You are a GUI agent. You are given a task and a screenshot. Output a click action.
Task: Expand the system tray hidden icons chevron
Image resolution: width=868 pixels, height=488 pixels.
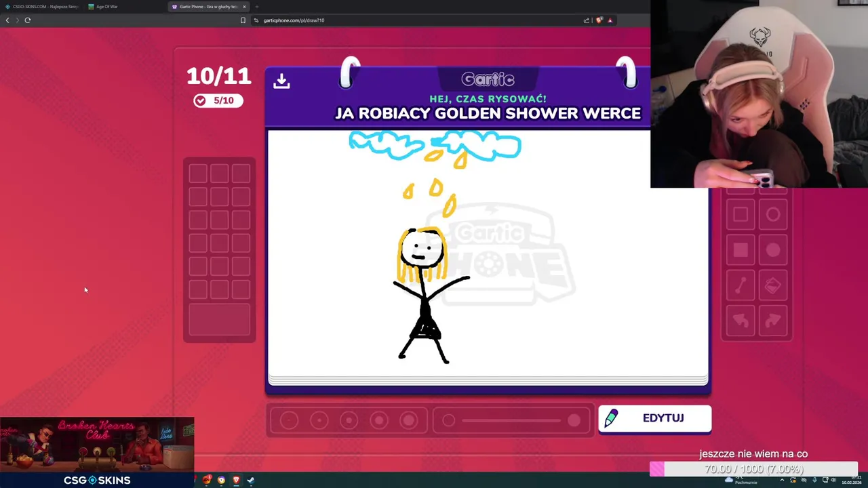click(782, 481)
